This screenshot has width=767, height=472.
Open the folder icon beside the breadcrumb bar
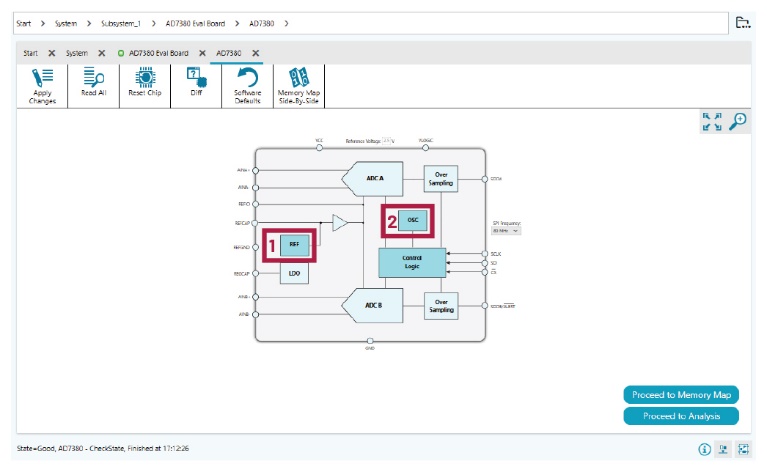pos(743,22)
